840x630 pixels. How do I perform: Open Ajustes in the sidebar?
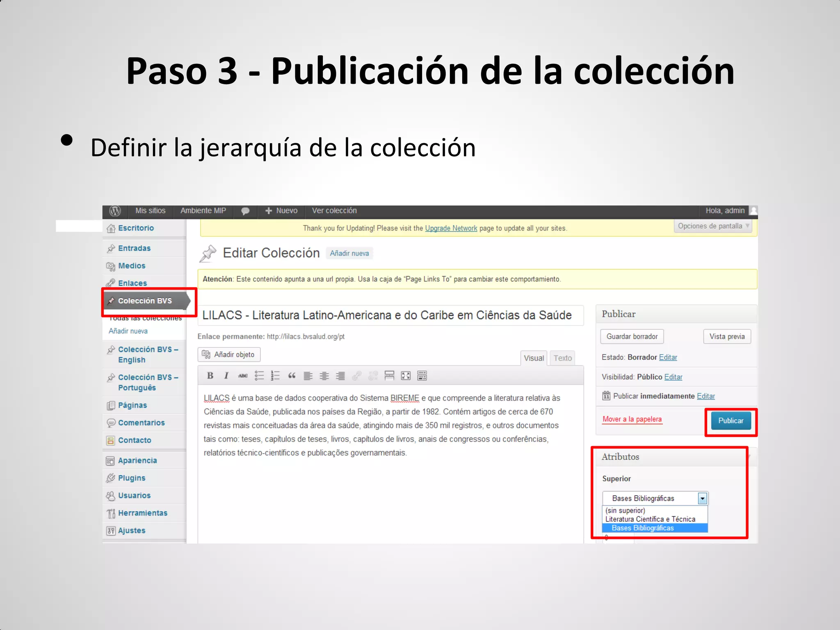click(132, 530)
